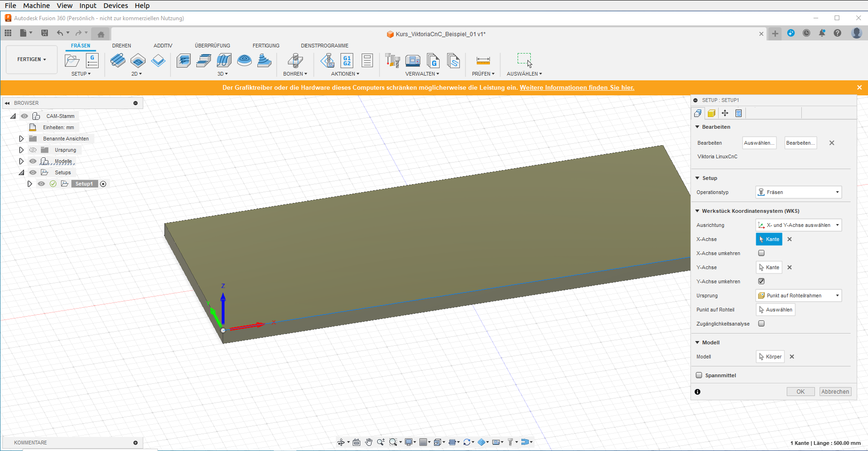Enable X-Achse umkehren checkbox
Viewport: 868px width, 451px height.
(761, 253)
